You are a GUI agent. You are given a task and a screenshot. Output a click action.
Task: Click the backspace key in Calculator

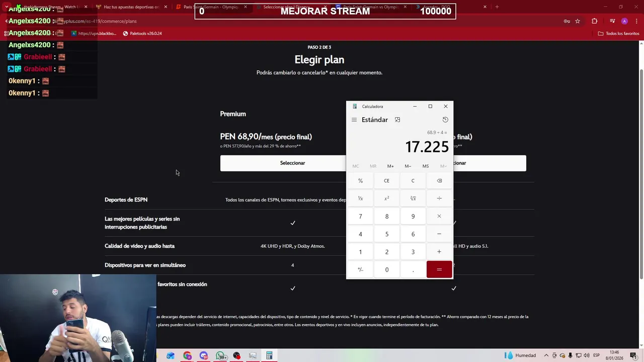(439, 180)
